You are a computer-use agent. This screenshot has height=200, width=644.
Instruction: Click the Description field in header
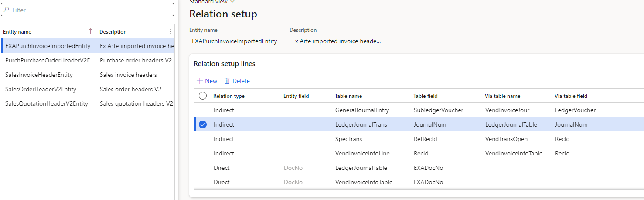337,41
